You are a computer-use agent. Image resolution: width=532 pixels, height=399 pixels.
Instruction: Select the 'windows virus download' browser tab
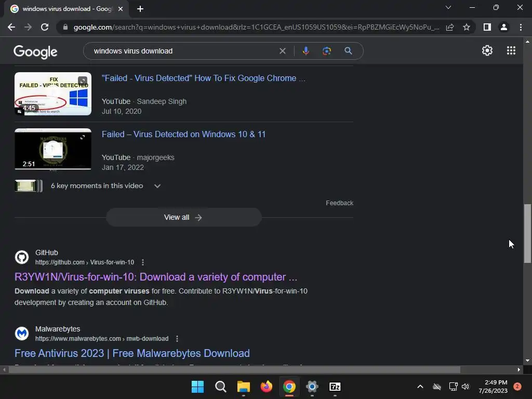click(66, 9)
